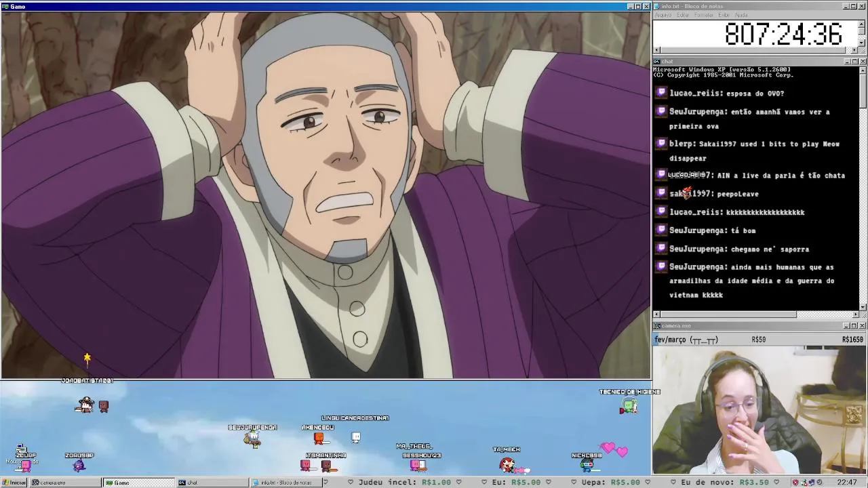Click the NICKCB98 avatar character
This screenshot has width=868, height=488.
pyautogui.click(x=587, y=464)
